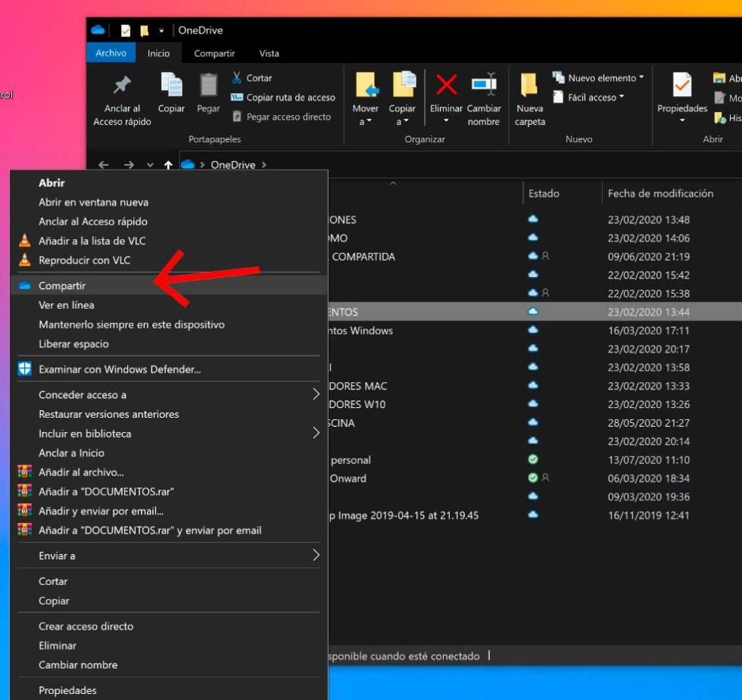Select Compartir in the context menu

(x=64, y=285)
